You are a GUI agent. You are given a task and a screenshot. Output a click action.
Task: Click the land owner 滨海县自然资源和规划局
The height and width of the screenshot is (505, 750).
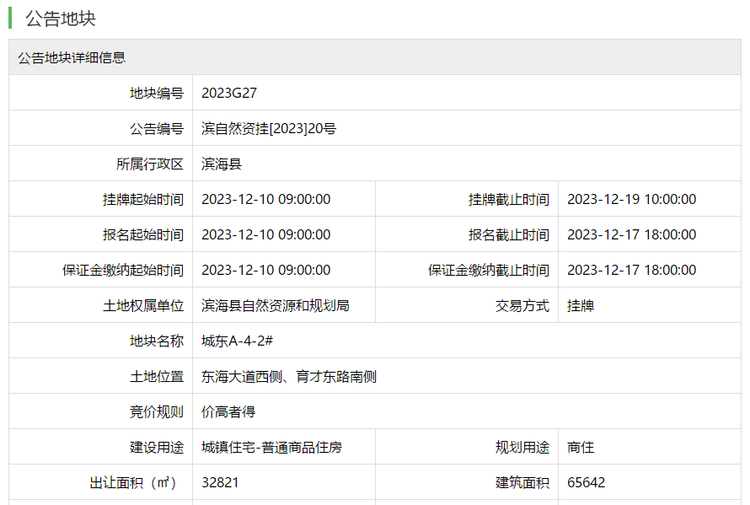275,306
